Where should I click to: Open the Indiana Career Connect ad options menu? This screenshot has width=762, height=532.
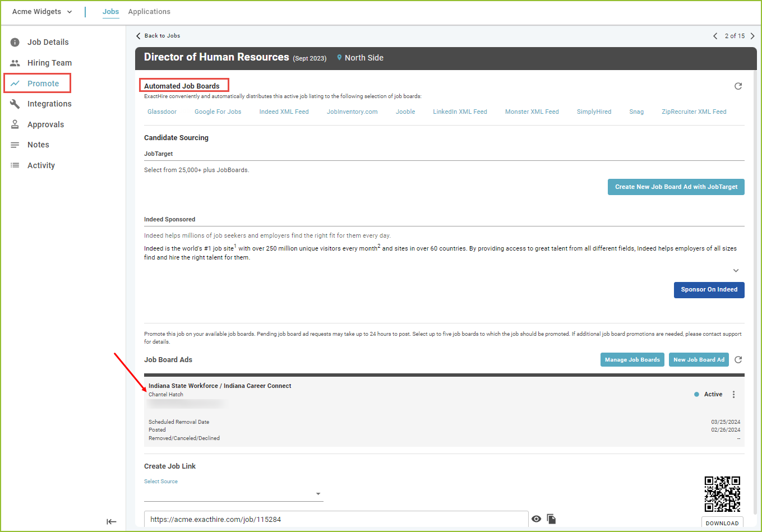click(733, 395)
